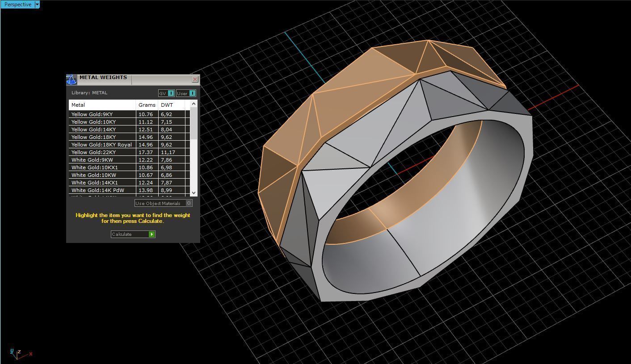Viewport: 631px width, 364px height.
Task: Select the Yellow Gold:22KY row
Action: (129, 152)
